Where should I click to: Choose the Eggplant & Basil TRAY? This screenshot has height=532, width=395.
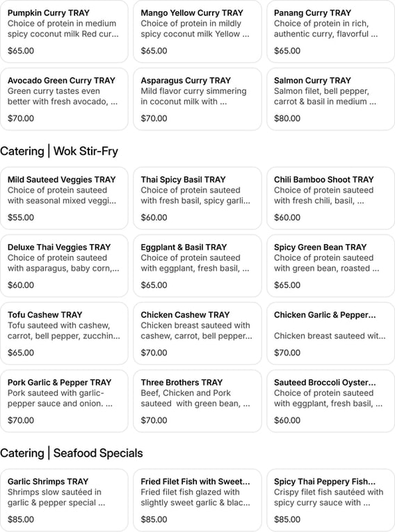pyautogui.click(x=197, y=266)
